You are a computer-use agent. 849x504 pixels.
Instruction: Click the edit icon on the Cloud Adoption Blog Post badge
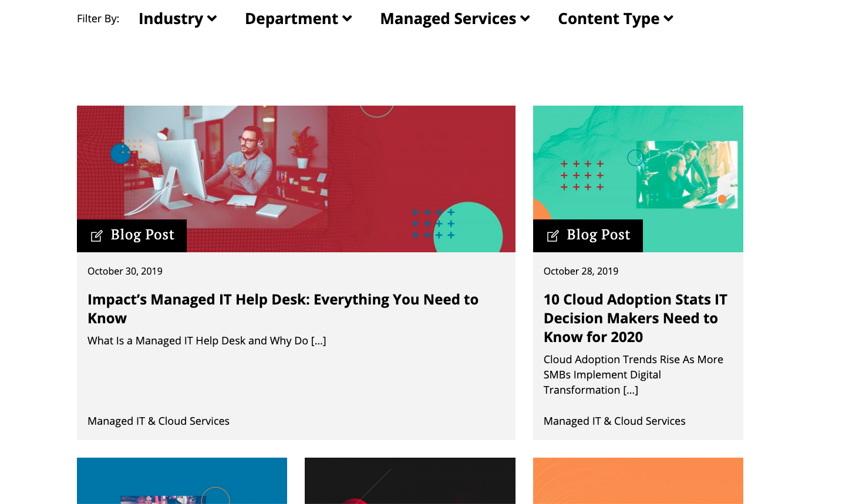coord(552,236)
